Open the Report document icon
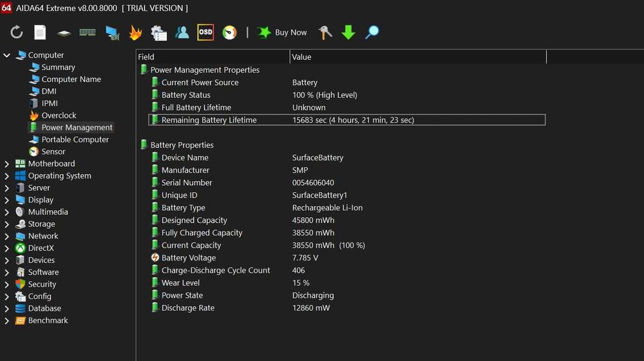644x361 pixels. 40,32
